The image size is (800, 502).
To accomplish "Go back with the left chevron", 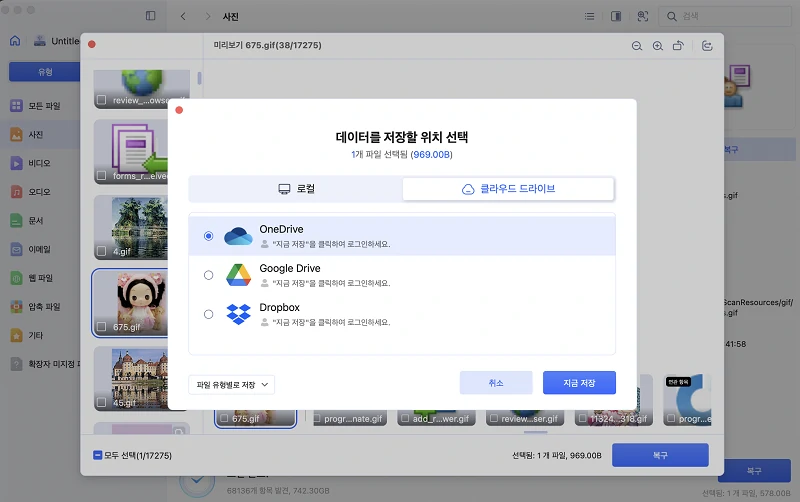I will click(x=183, y=16).
